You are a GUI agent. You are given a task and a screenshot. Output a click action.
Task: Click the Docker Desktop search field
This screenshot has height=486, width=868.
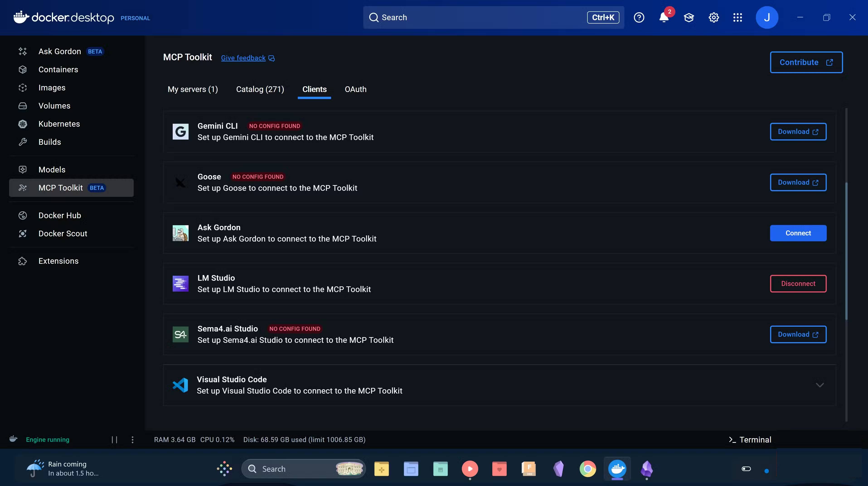478,17
